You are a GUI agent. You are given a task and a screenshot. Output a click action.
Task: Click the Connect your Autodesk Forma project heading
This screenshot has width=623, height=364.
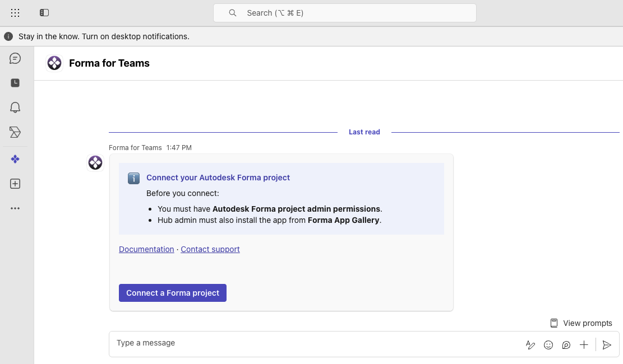click(x=218, y=178)
